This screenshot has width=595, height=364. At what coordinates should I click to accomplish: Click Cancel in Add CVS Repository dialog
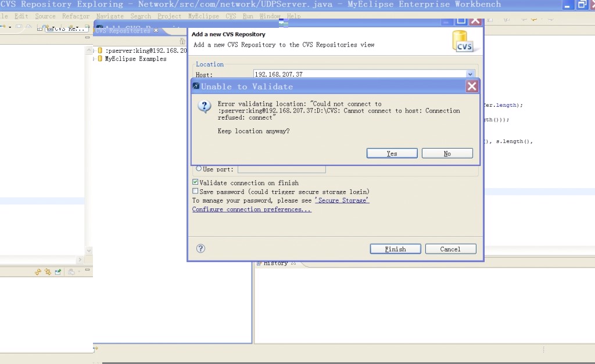(x=451, y=248)
